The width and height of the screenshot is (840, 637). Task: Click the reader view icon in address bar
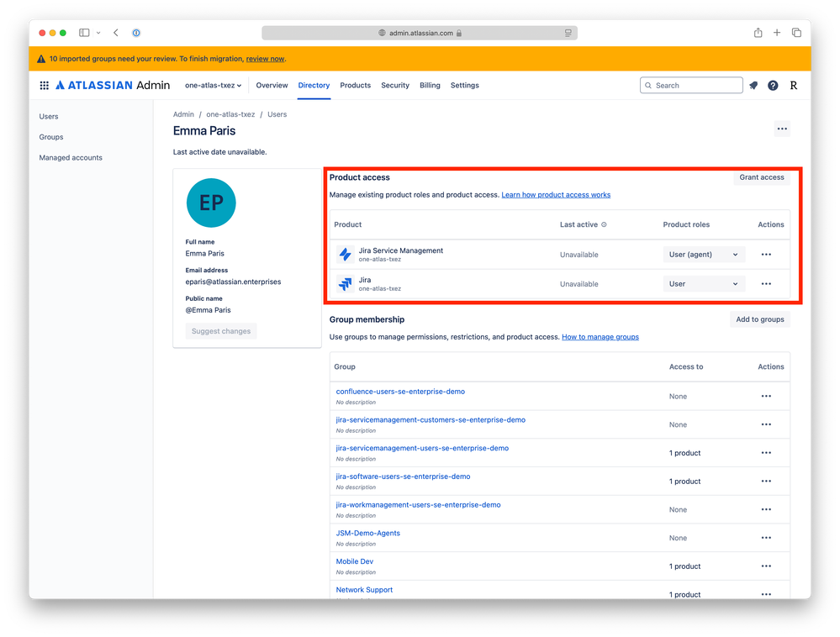[568, 33]
